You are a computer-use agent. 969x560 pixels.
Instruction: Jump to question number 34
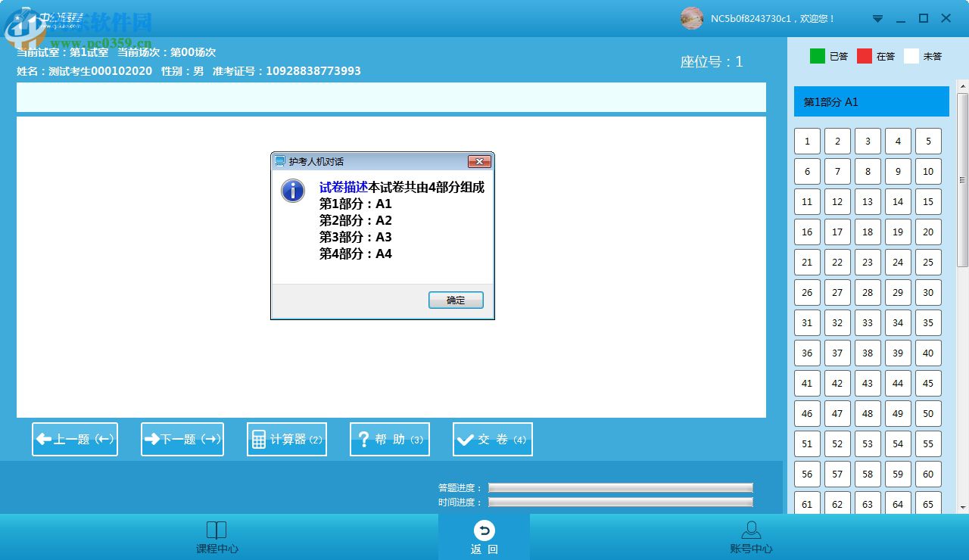pyautogui.click(x=898, y=323)
